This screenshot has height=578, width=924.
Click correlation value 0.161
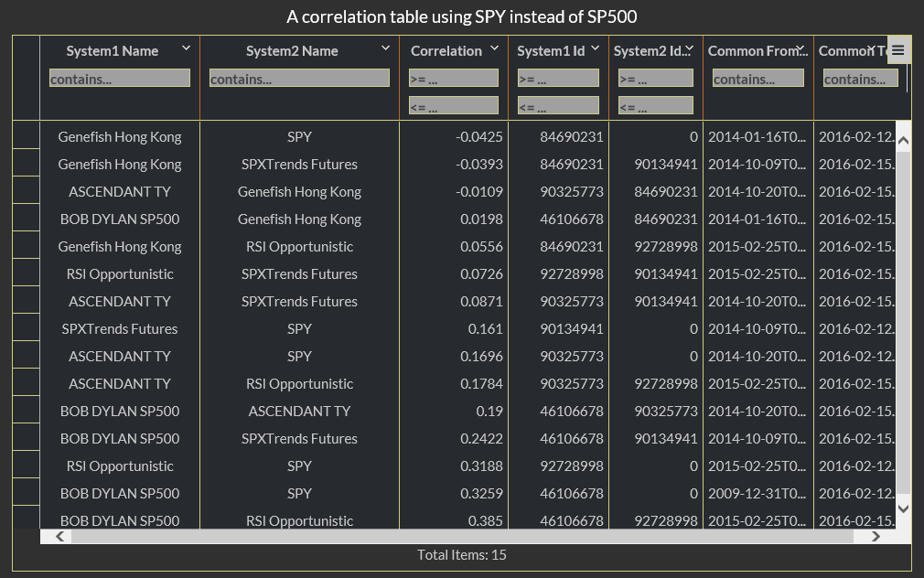485,328
